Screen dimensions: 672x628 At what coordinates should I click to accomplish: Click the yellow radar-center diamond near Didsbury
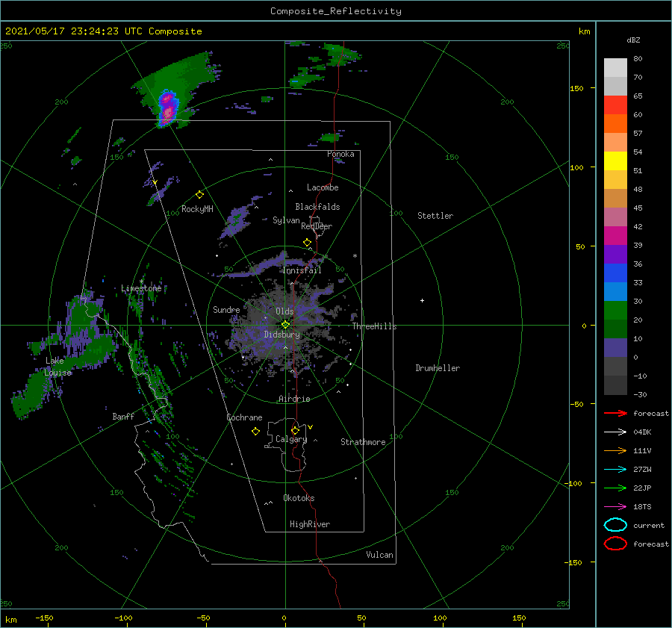[x=285, y=325]
